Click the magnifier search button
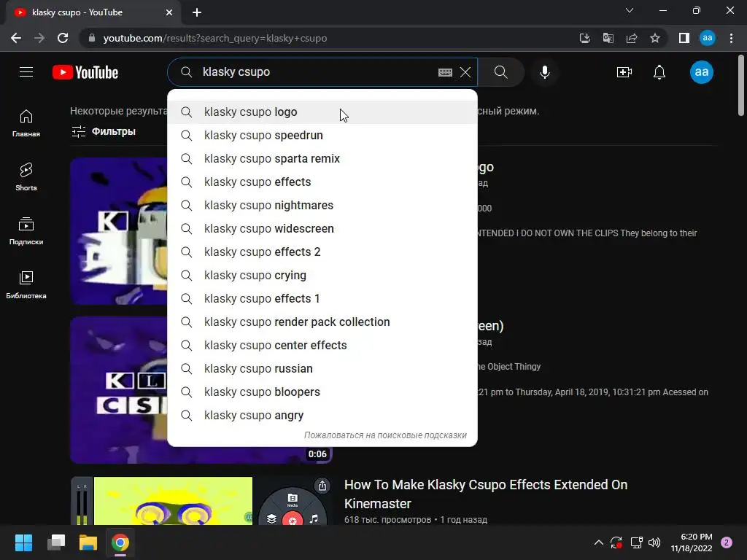The height and width of the screenshot is (560, 747). coord(500,72)
